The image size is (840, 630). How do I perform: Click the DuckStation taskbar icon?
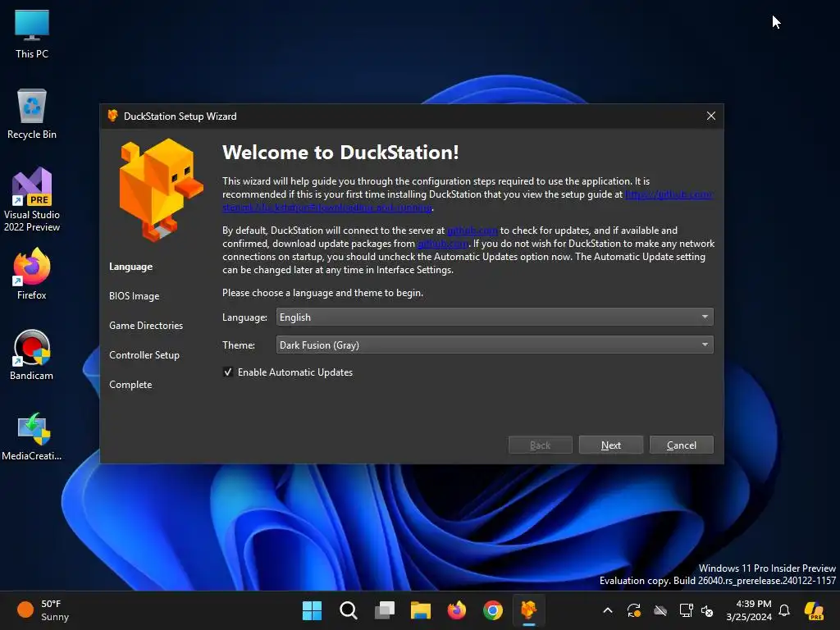pos(529,610)
